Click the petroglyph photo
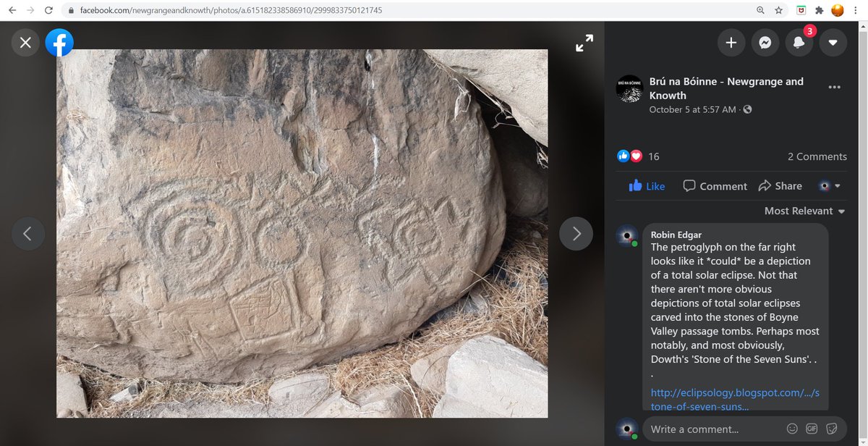Viewport: 868px width, 446px height. [x=302, y=233]
